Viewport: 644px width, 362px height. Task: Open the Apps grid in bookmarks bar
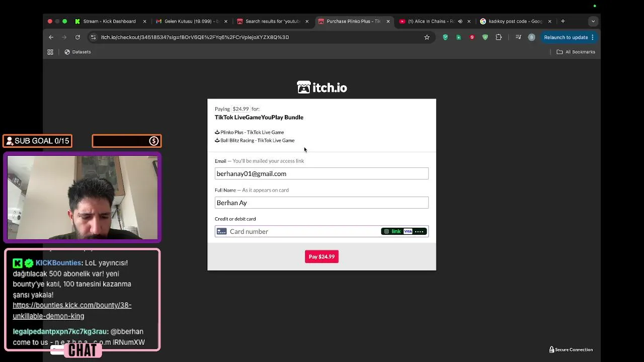point(50,52)
